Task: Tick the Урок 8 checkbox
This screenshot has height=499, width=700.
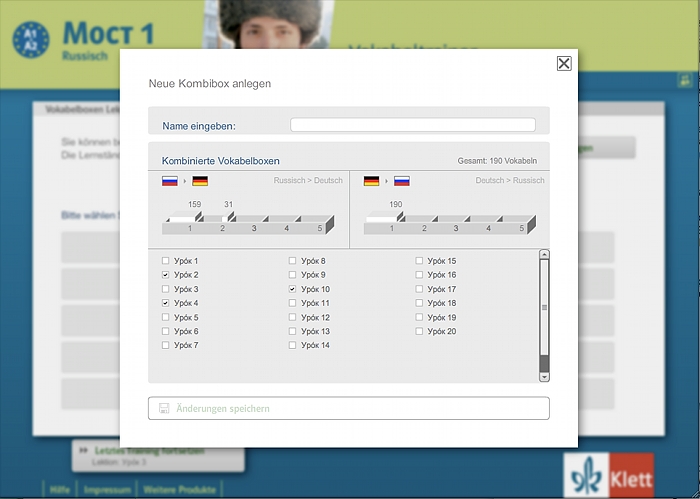Action: (292, 260)
